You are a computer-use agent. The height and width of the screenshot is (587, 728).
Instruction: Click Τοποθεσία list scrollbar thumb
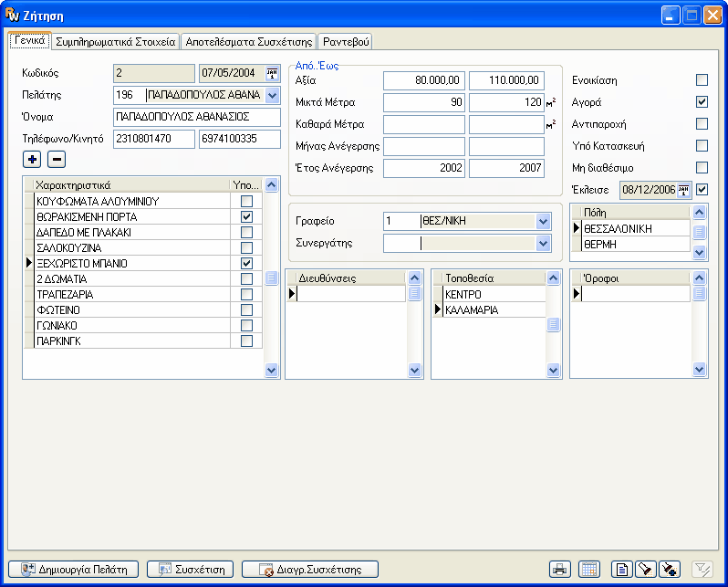(x=553, y=324)
